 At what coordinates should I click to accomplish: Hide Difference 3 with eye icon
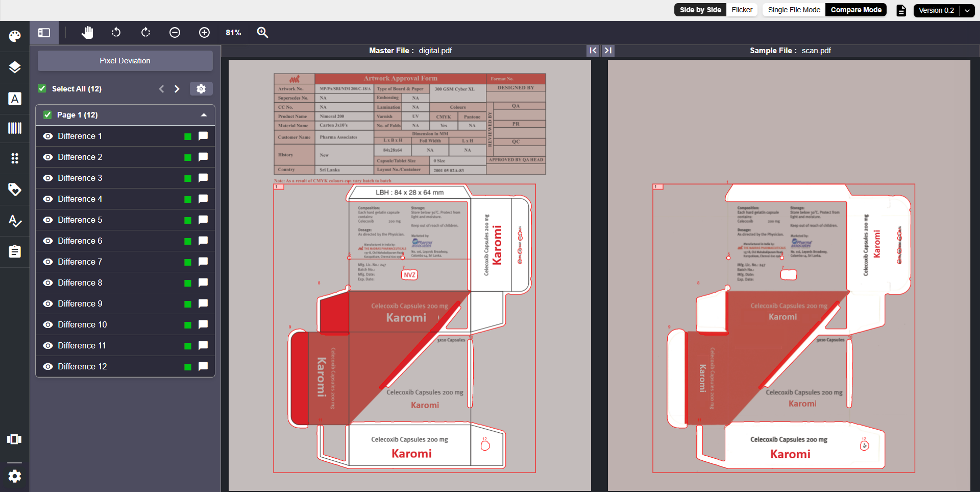[x=48, y=178]
